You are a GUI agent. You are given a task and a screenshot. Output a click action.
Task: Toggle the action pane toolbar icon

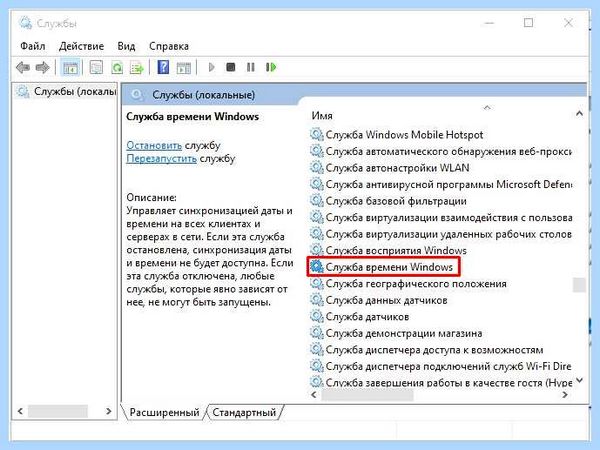(183, 68)
